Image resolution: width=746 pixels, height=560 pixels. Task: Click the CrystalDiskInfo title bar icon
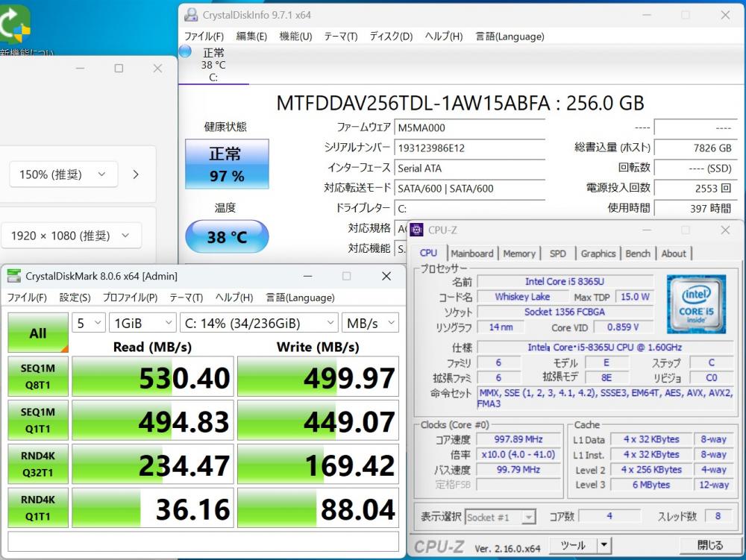tap(192, 15)
